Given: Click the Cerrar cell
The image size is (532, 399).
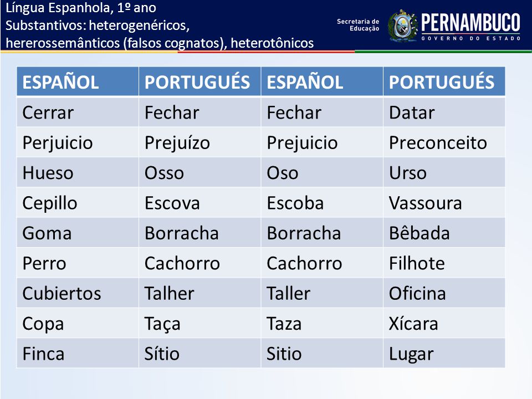Looking at the screenshot, I should pyautogui.click(x=78, y=112).
